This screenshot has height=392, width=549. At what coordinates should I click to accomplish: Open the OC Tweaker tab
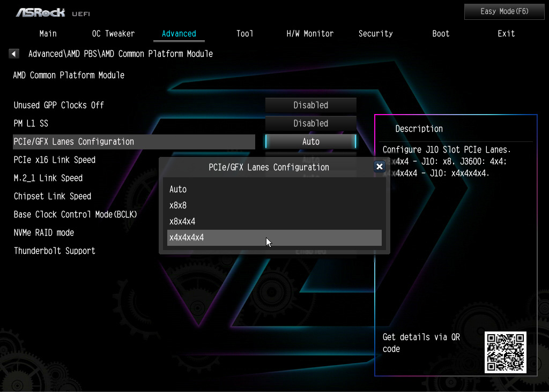[x=113, y=34]
